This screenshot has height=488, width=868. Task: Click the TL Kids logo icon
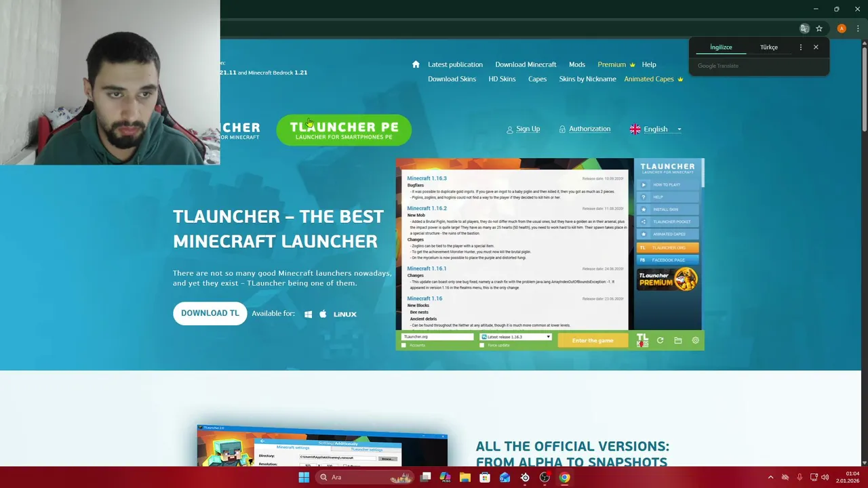point(642,340)
